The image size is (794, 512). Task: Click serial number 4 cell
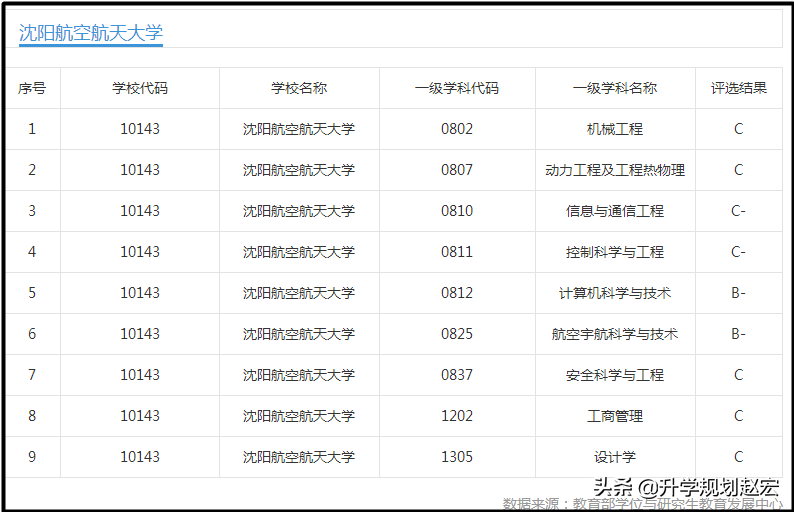32,252
